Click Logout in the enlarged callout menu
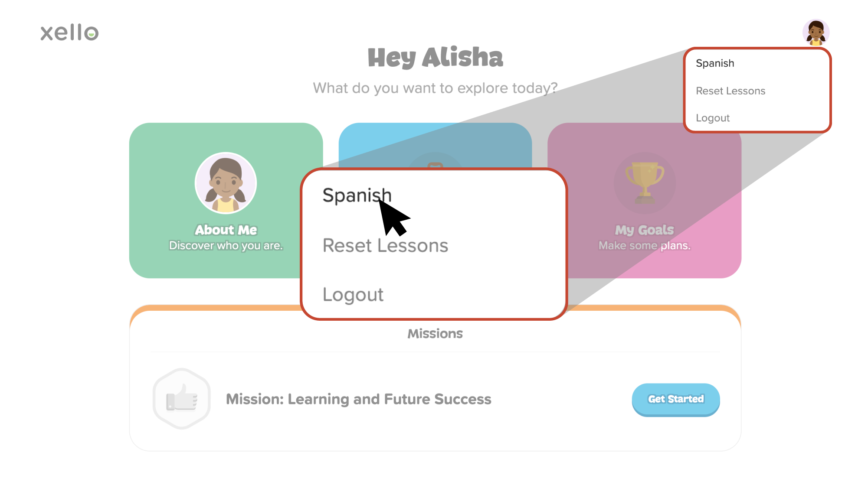 tap(353, 295)
